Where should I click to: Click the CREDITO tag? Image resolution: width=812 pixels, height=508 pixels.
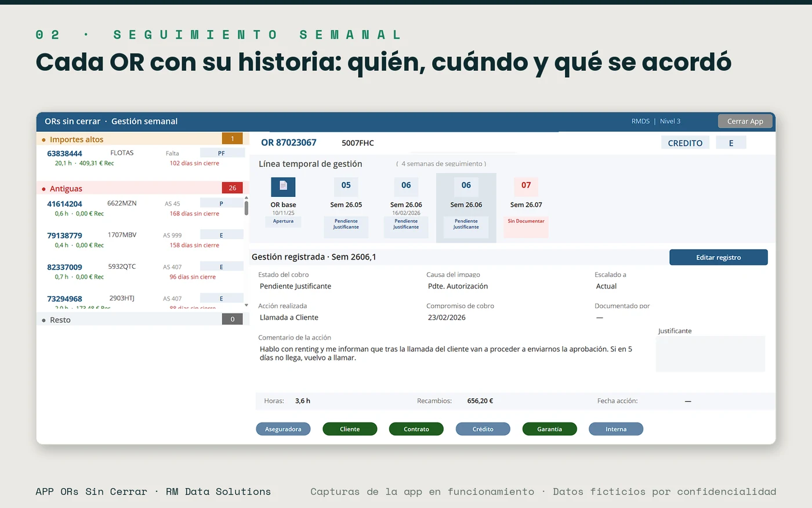point(685,143)
